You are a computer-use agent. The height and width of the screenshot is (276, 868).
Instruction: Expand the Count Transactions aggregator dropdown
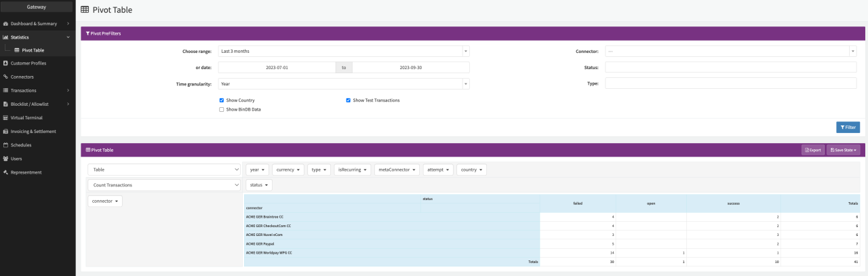pyautogui.click(x=164, y=185)
